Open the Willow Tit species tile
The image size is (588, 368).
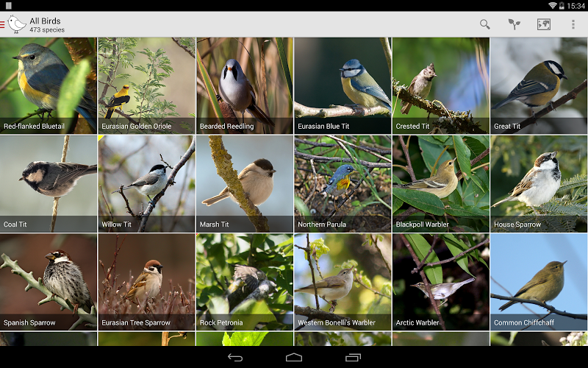(146, 184)
